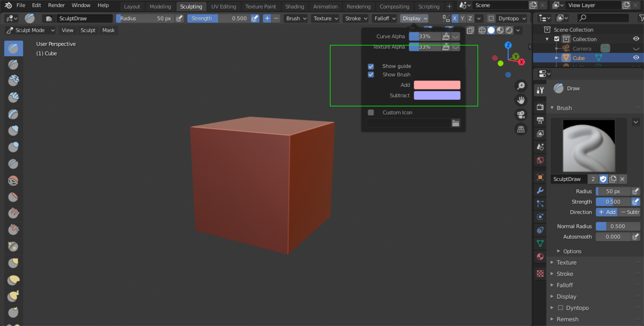Viewport: 644px width, 326px height.
Task: Hide the Cube object in outliner
Action: 636,58
